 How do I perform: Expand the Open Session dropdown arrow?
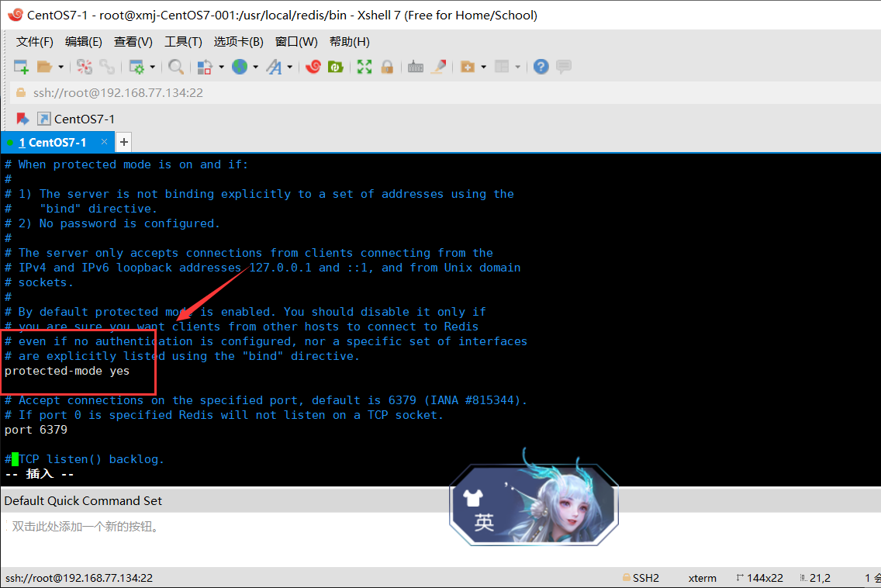click(60, 67)
